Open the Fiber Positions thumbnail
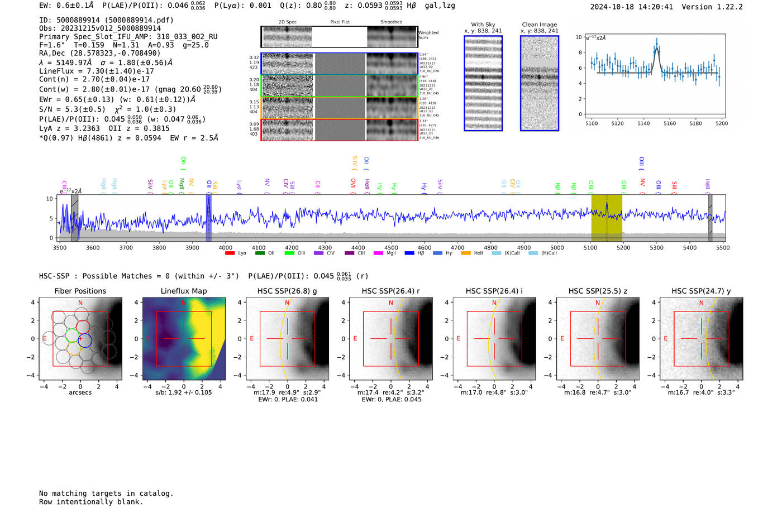Viewport: 782px width, 532px height. [80, 338]
